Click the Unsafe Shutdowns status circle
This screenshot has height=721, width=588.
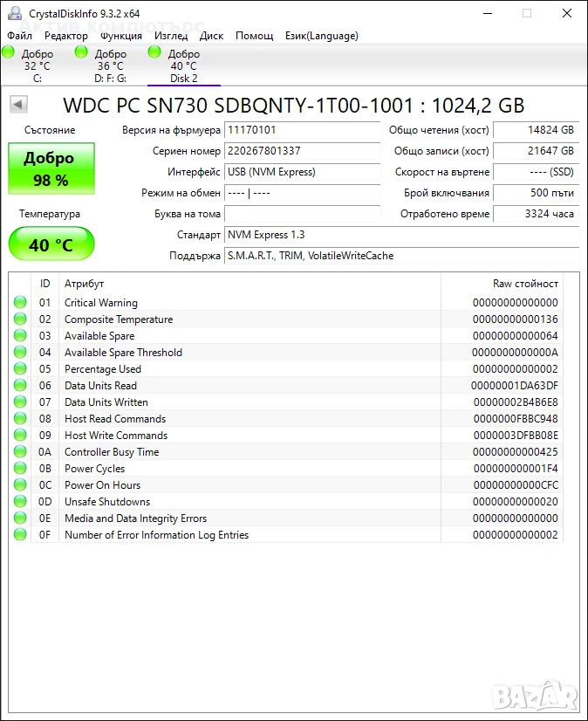pos(20,501)
